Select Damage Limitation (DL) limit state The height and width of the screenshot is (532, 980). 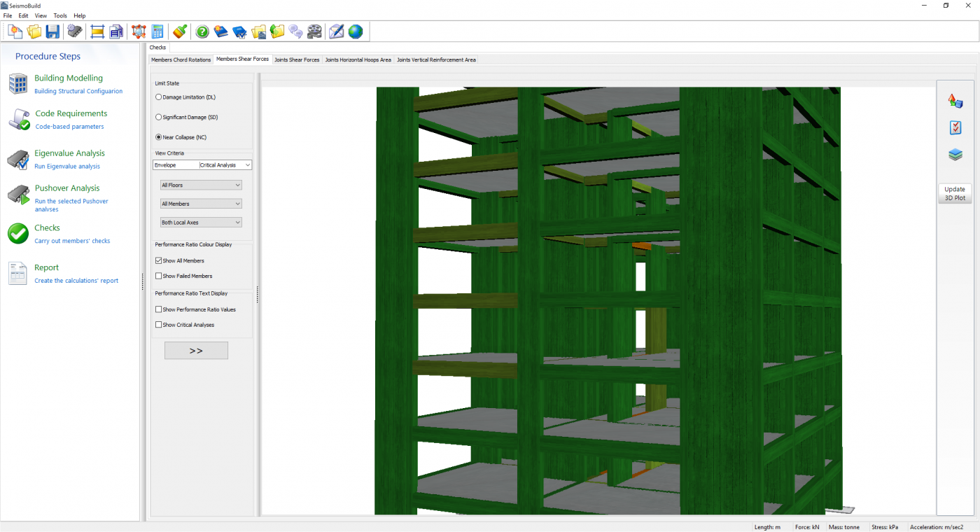tap(185, 97)
